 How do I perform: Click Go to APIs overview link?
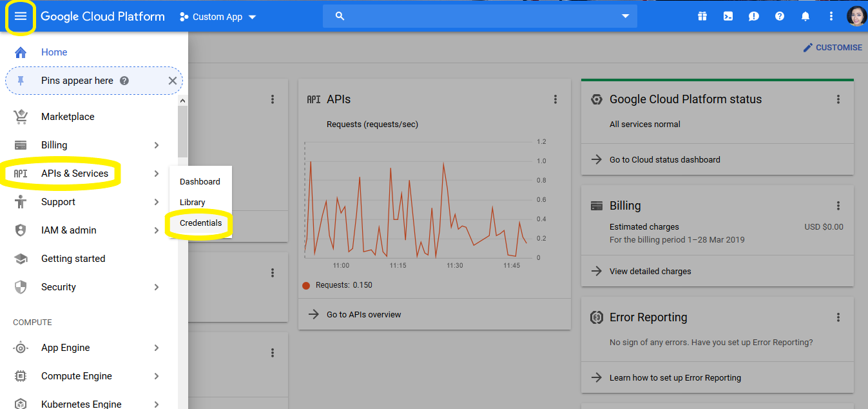click(x=363, y=315)
